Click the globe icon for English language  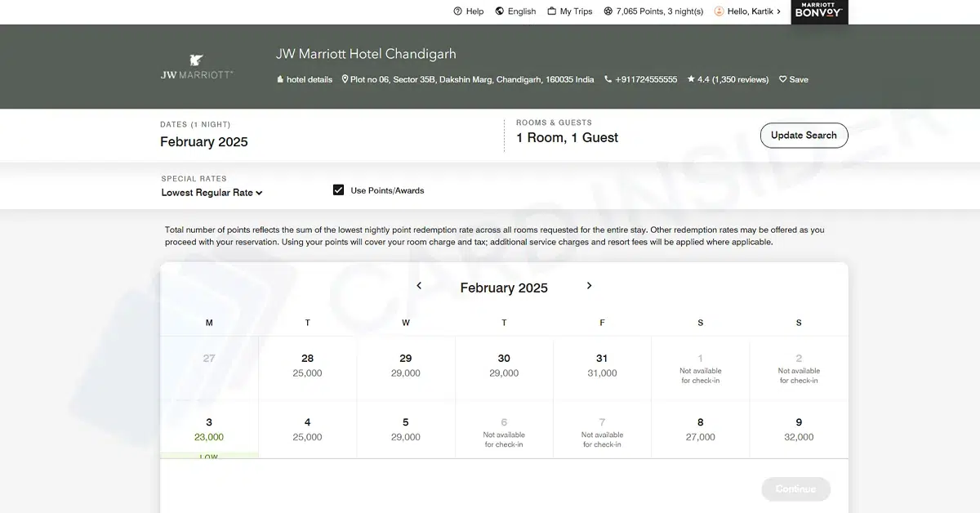(x=500, y=11)
